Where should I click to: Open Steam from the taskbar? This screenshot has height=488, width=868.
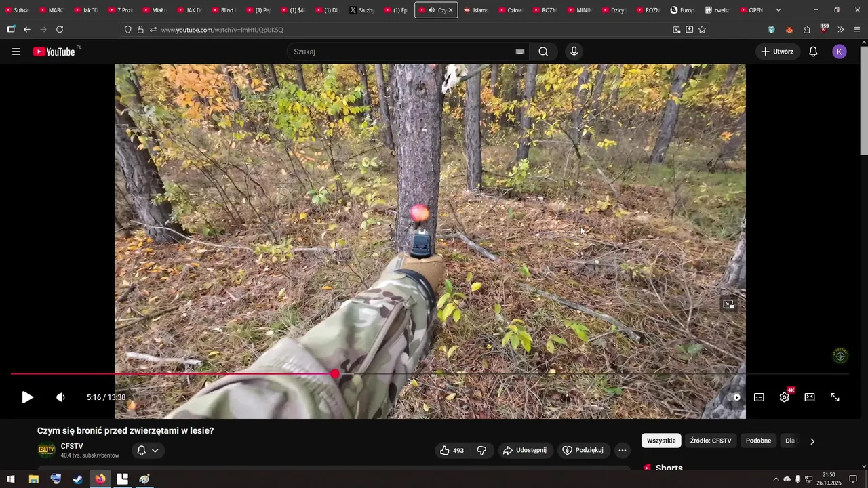(78, 479)
